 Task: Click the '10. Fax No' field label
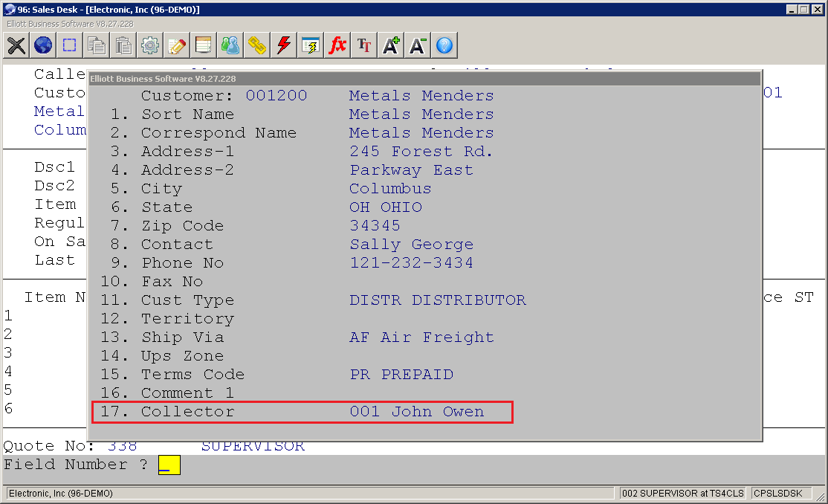152,282
